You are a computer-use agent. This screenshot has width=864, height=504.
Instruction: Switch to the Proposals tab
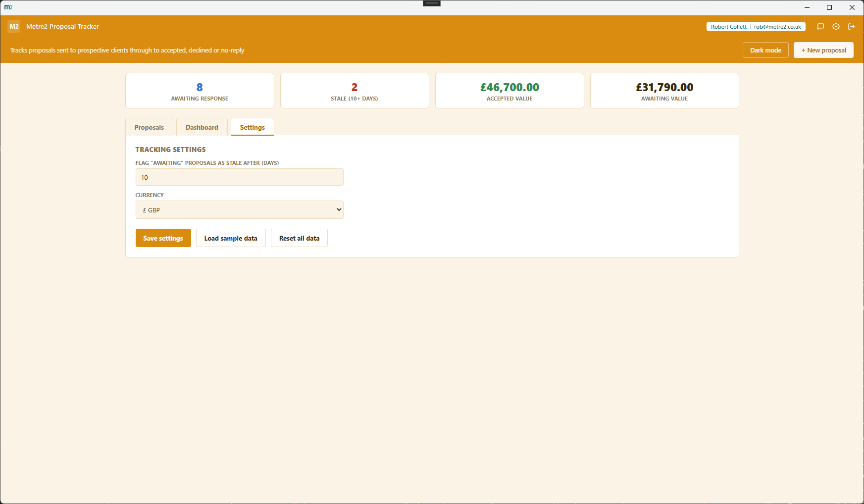pos(149,127)
